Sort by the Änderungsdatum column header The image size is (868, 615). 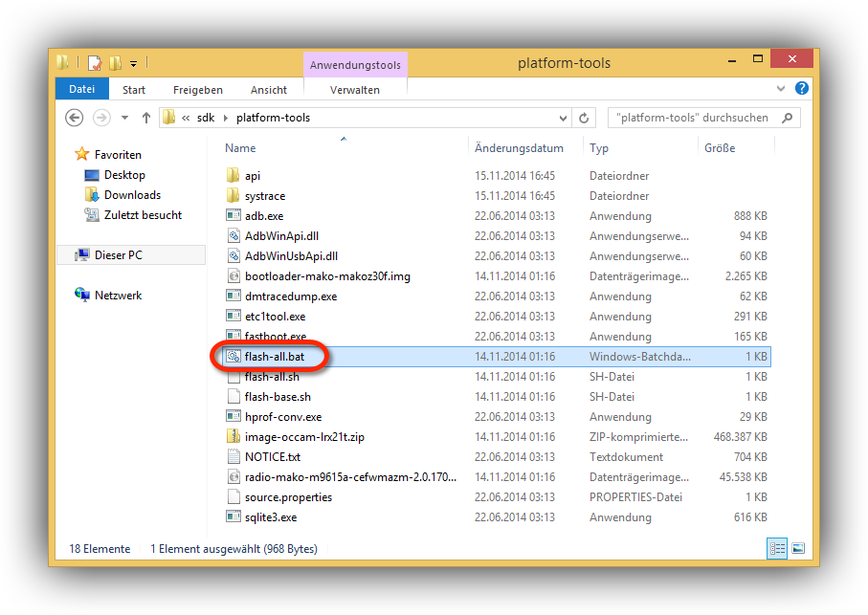point(519,148)
